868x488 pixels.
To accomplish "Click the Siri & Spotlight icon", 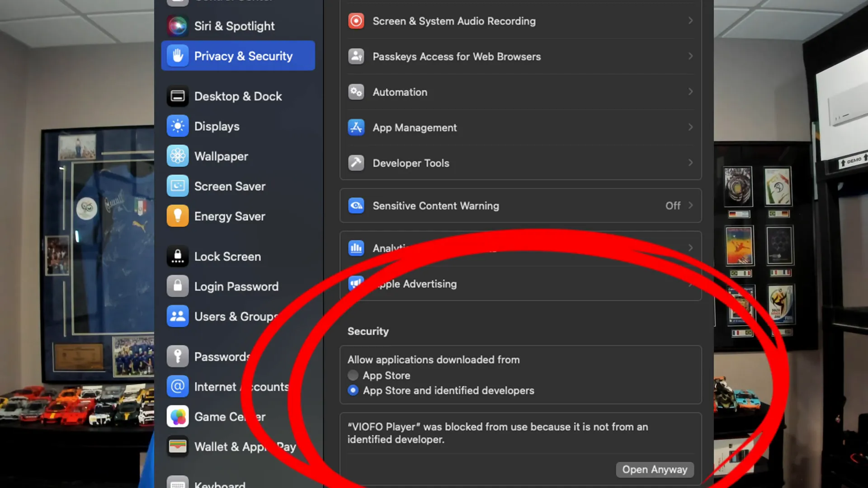I will tap(178, 26).
